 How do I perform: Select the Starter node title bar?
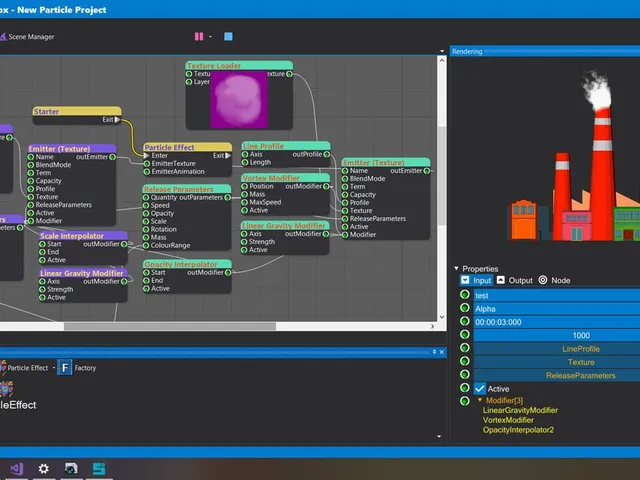click(x=77, y=111)
